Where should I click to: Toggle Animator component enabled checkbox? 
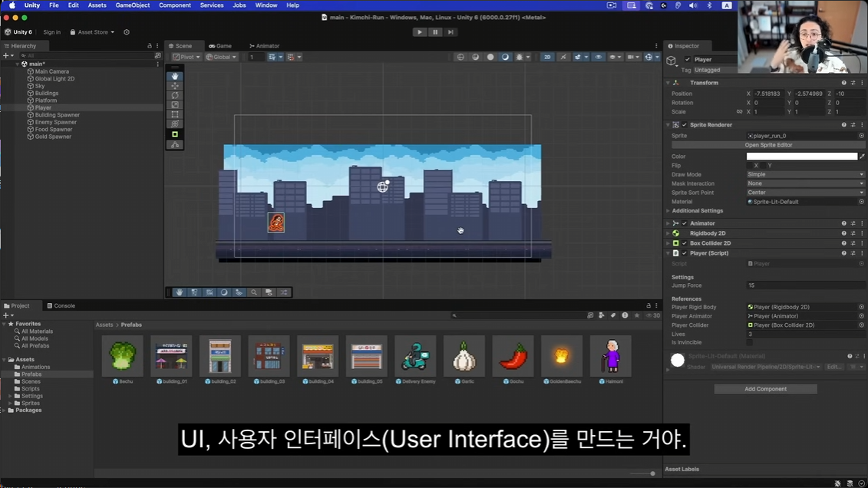coord(685,223)
